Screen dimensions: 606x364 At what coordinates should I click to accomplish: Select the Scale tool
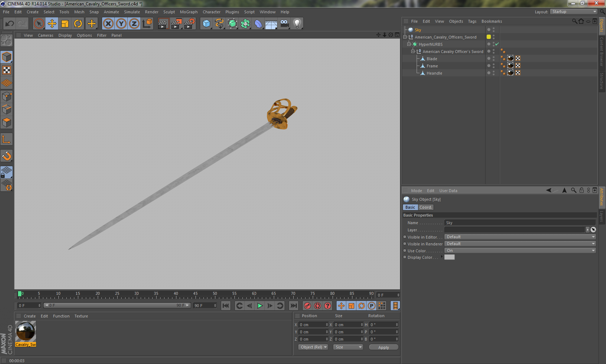pos(65,24)
